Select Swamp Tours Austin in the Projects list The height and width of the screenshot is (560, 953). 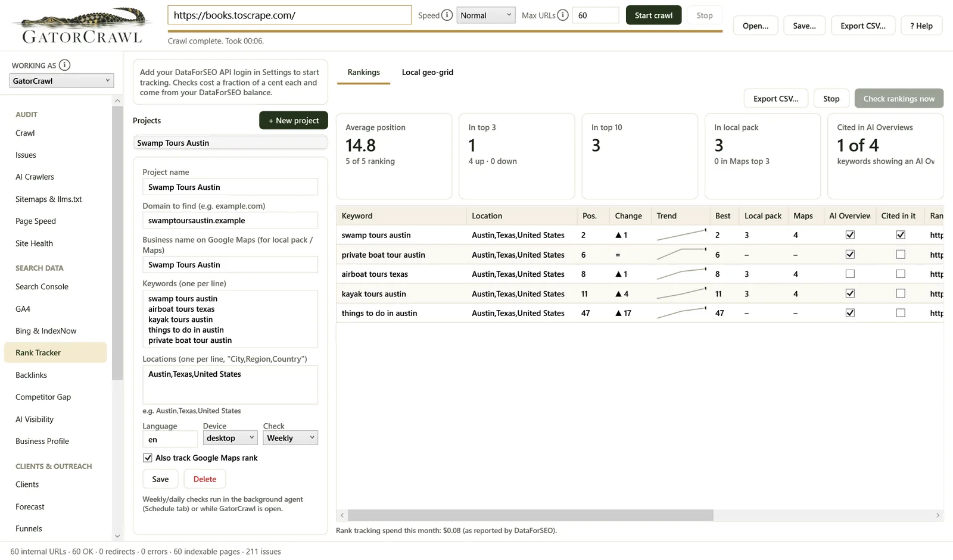pos(230,143)
